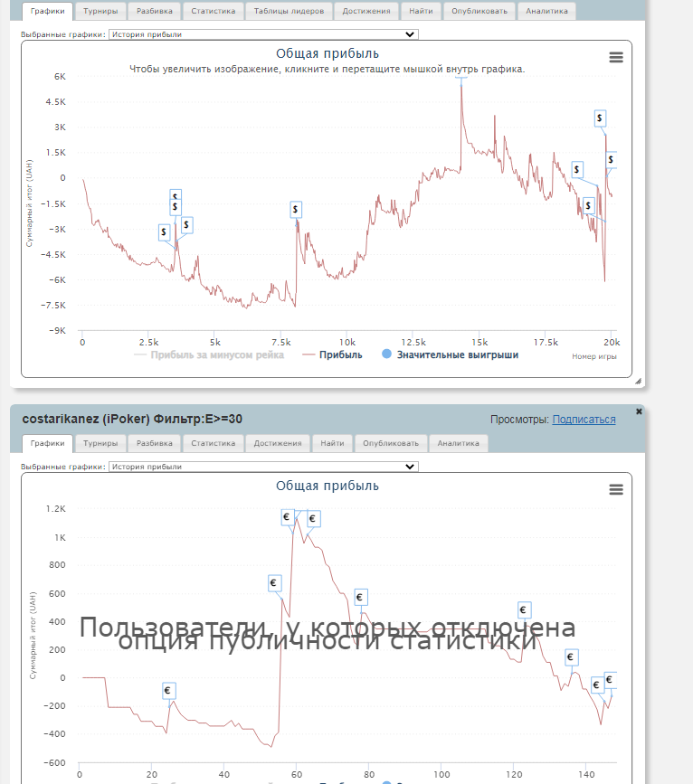Click the 'costarikanez (iPoker) Фильтр:E>=30' heading
Image resolution: width=693 pixels, height=784 pixels.
tap(132, 419)
